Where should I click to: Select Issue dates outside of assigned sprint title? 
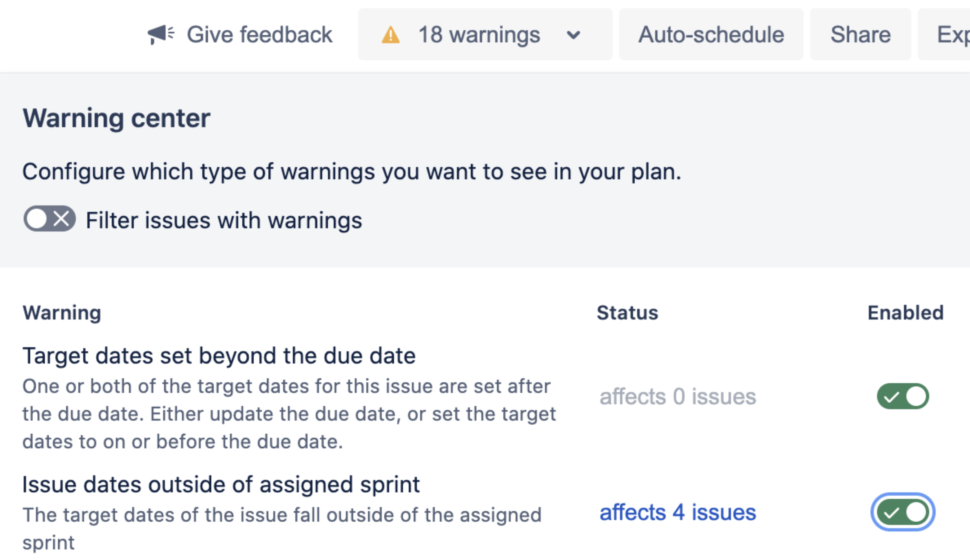point(221,484)
